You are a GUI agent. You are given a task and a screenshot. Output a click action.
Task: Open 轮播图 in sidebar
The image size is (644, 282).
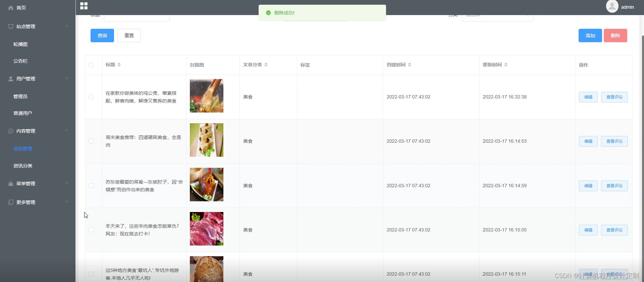(x=20, y=44)
